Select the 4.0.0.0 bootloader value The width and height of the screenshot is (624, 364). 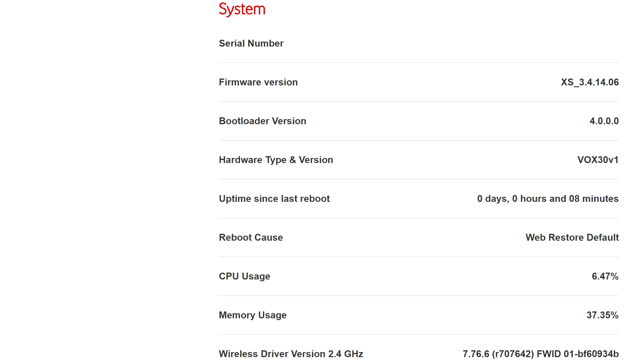coord(604,121)
